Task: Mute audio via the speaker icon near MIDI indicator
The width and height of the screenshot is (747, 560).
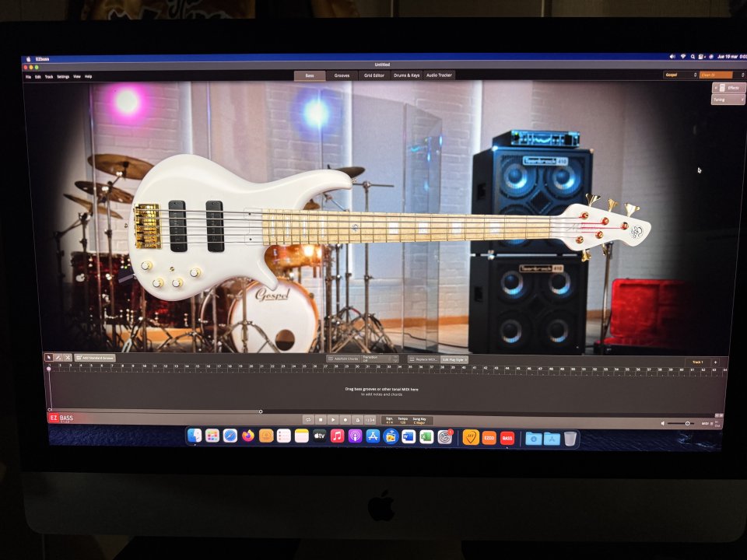Action: pyautogui.click(x=663, y=423)
